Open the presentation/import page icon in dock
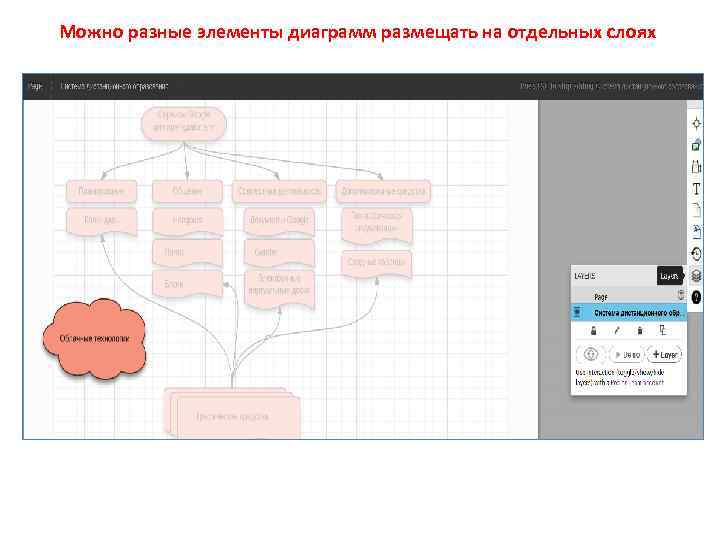Image resolution: width=720 pixels, height=540 pixels. (x=696, y=232)
